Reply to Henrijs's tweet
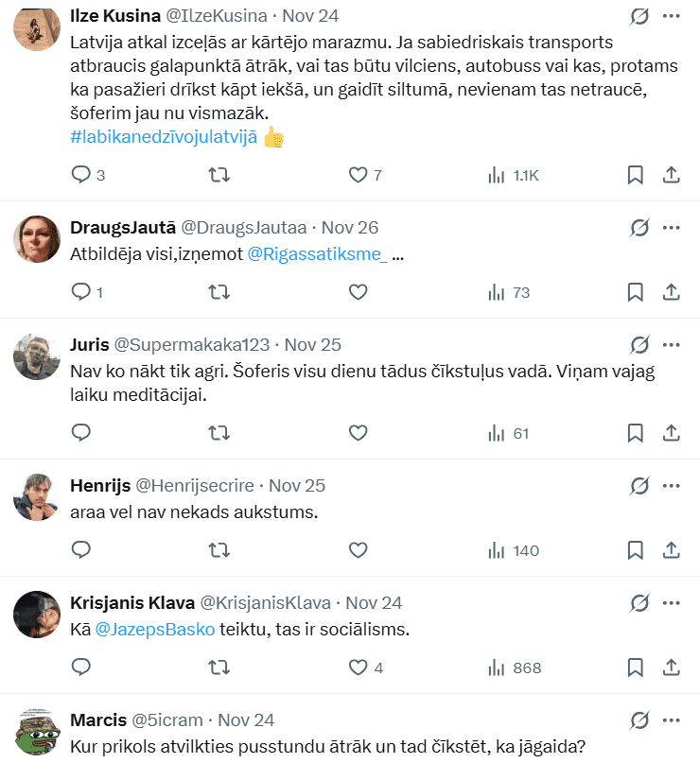The width and height of the screenshot is (700, 763). (x=81, y=550)
